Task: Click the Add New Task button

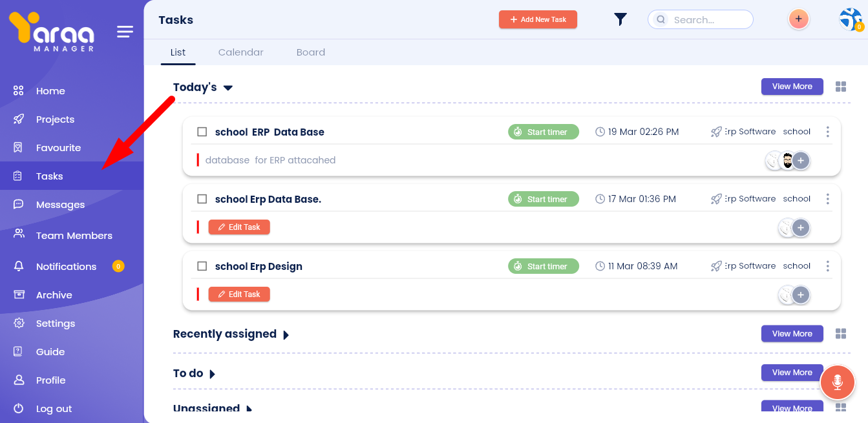Action: point(538,19)
